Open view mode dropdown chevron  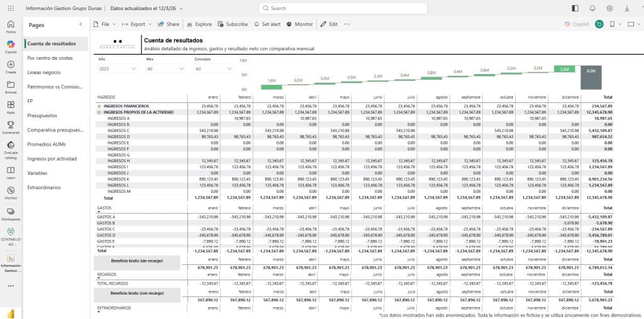coord(640,24)
